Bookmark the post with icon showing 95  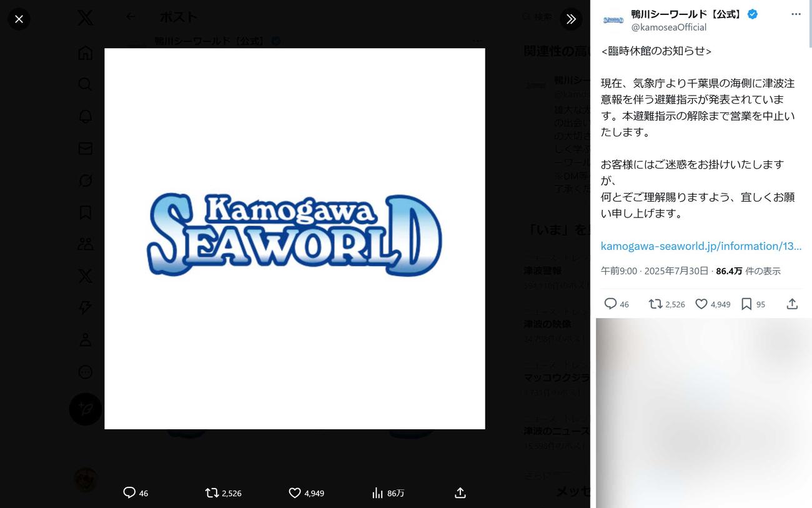(x=746, y=304)
